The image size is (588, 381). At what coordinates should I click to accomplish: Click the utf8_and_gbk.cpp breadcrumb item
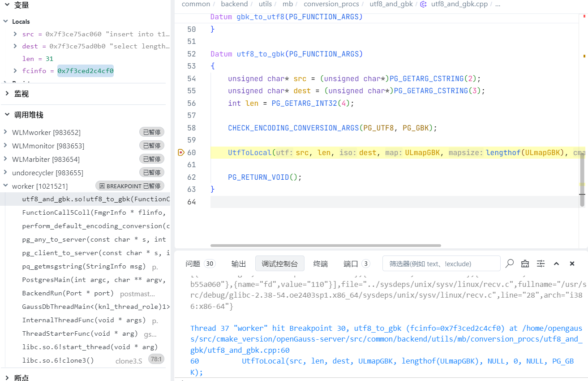coord(459,4)
